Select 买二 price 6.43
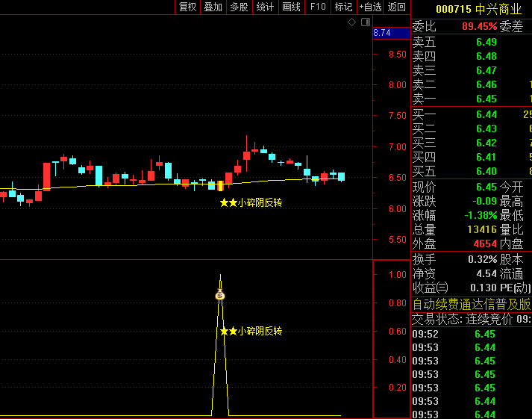532x419 pixels. (486, 129)
